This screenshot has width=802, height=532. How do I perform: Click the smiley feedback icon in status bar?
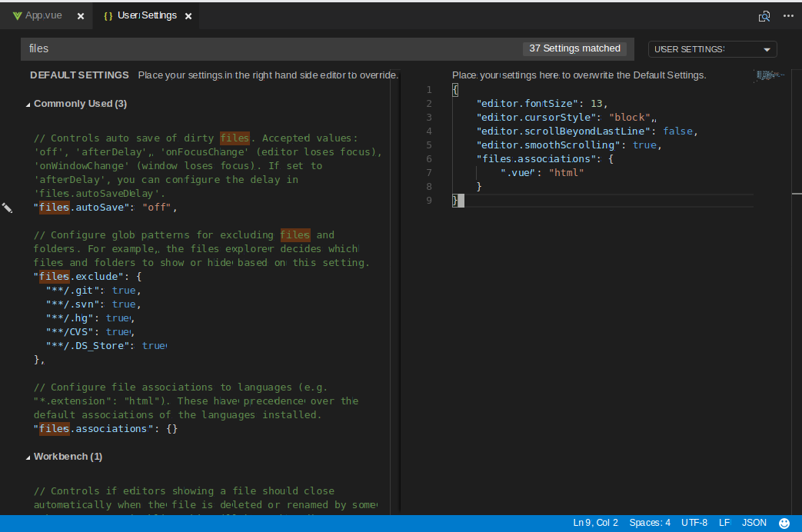coord(786,522)
